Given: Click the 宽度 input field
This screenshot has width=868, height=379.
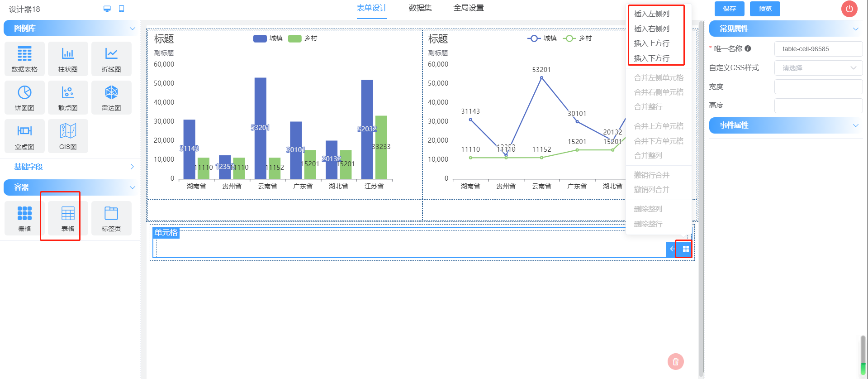Looking at the screenshot, I should click(x=818, y=86).
